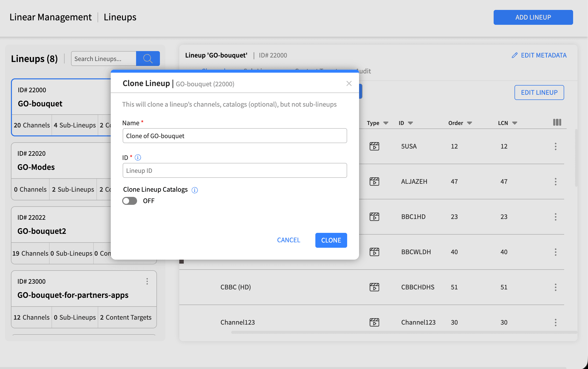Click the CANCEL button
This screenshot has height=369, width=588.
point(289,240)
